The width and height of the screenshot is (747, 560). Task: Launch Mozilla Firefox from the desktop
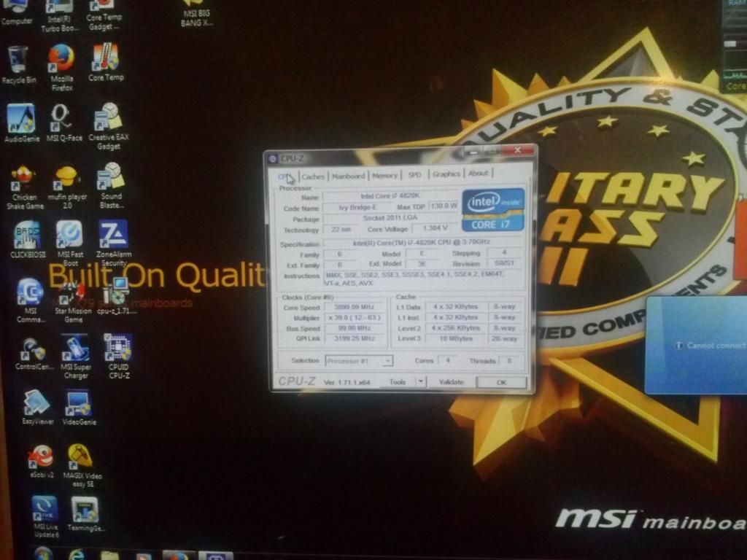[61, 67]
